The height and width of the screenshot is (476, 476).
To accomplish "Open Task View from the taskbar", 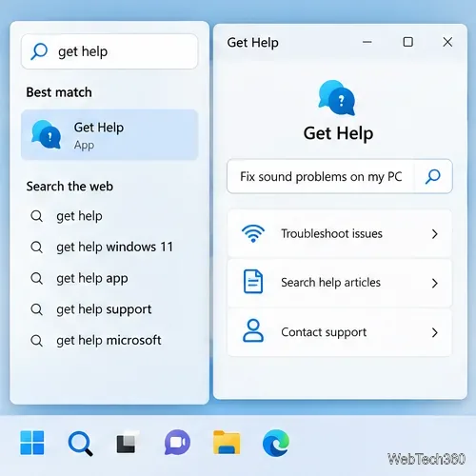I will [128, 442].
